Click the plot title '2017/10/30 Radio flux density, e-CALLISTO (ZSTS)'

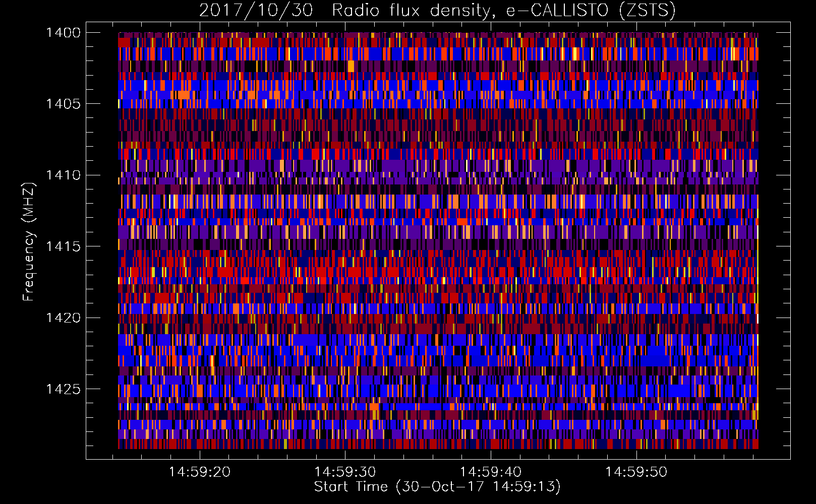[x=437, y=11]
